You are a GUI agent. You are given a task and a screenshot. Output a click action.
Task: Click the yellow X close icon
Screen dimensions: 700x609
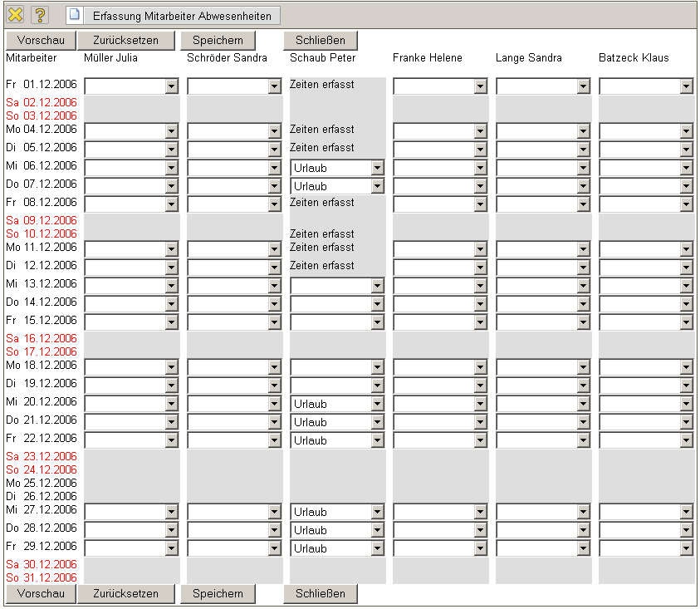click(16, 15)
